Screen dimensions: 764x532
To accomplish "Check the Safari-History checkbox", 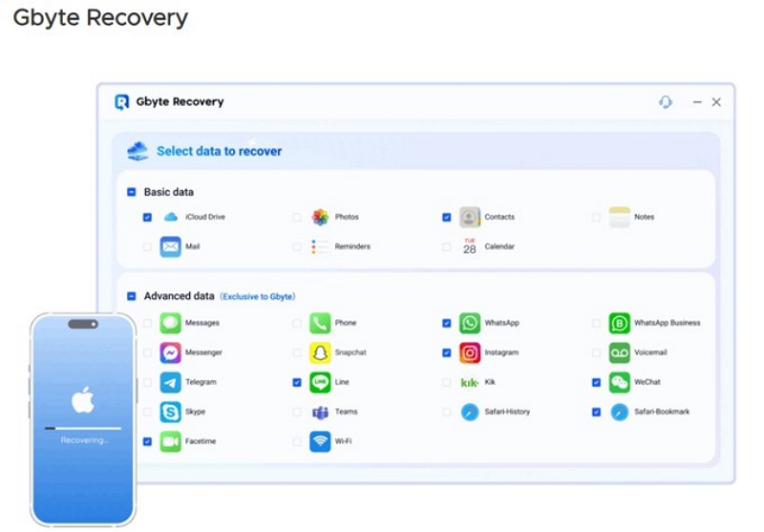I will [446, 413].
